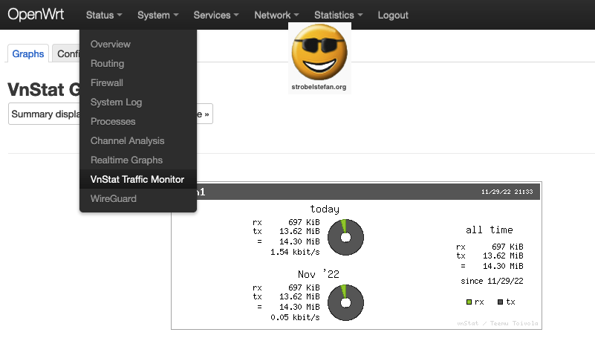This screenshot has width=595, height=364.
Task: Select VnStat Traffic Monitor entry
Action: (x=138, y=180)
